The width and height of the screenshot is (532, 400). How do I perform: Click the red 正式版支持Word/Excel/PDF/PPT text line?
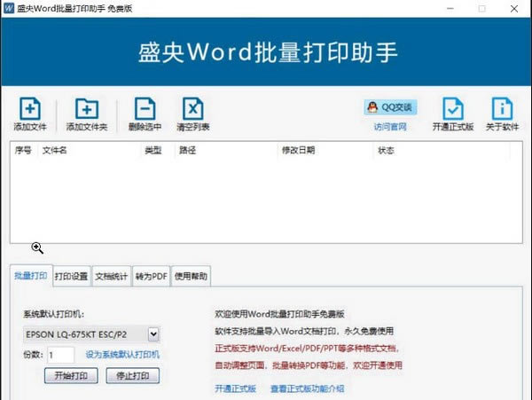coord(307,349)
